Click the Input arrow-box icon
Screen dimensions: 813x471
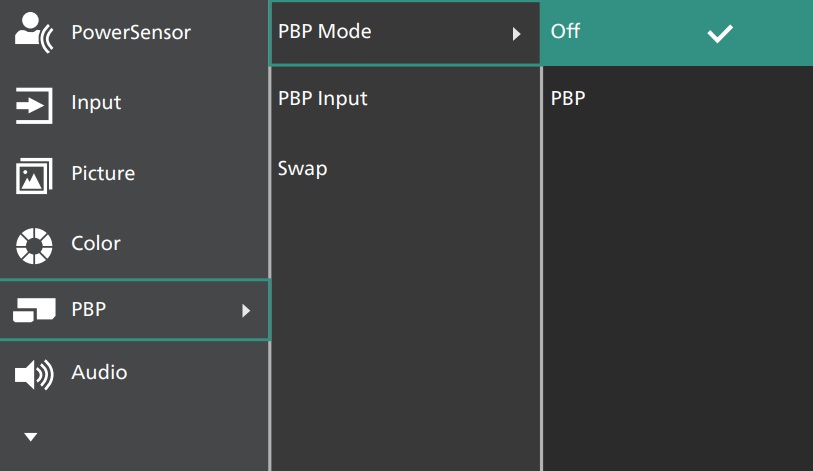click(x=34, y=104)
